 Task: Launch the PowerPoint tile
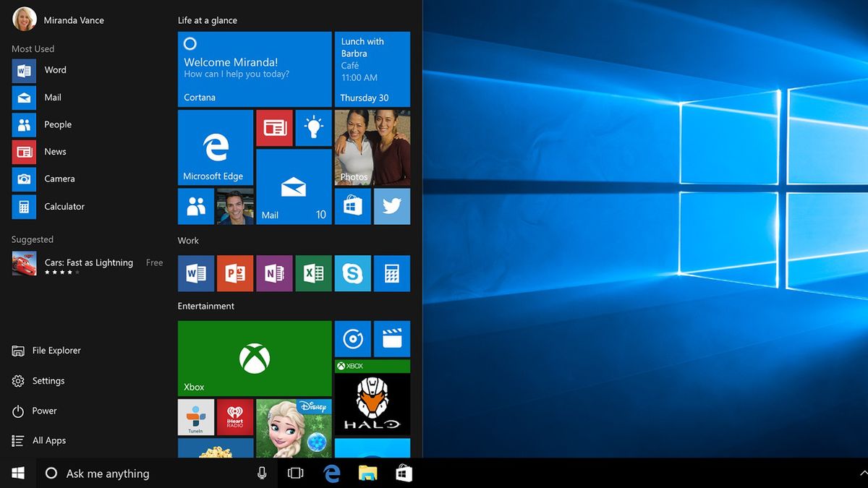click(x=235, y=273)
